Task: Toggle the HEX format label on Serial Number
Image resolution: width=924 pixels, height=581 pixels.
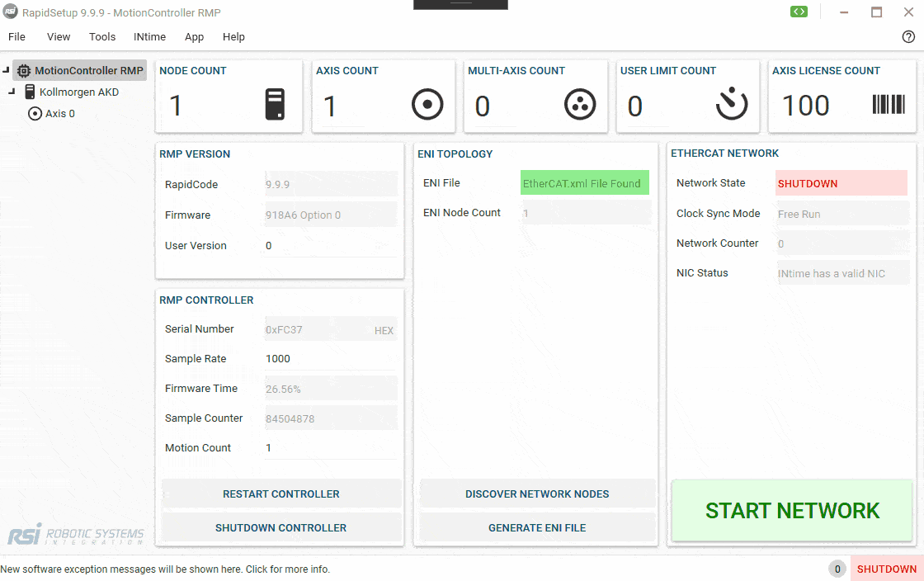Action: point(384,331)
